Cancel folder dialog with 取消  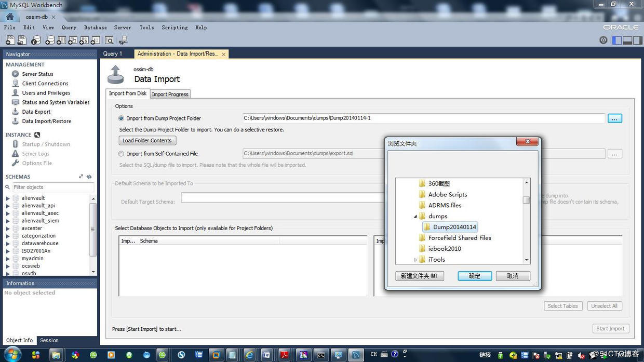coord(513,276)
